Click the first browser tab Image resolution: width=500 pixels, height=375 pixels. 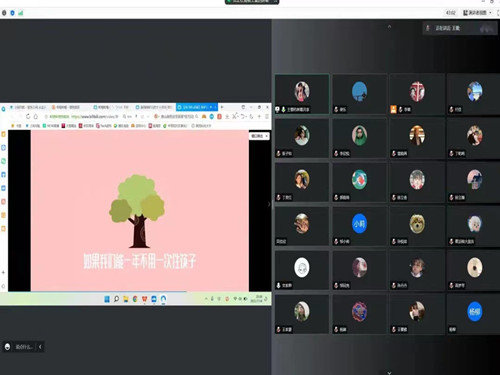28,107
